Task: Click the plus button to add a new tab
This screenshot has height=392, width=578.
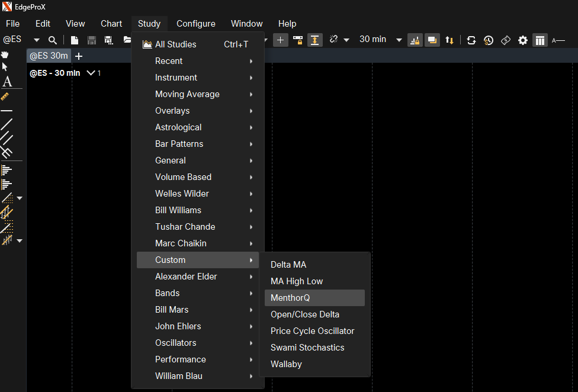Action: 79,56
